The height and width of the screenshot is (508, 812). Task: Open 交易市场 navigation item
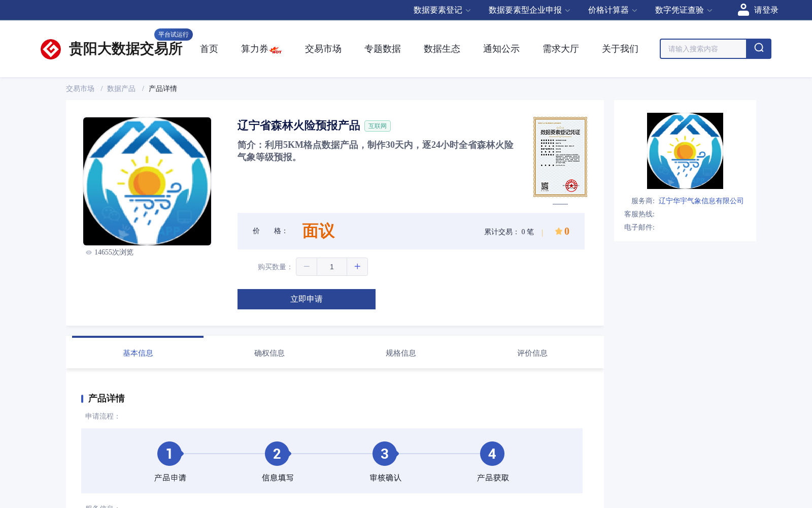point(323,49)
